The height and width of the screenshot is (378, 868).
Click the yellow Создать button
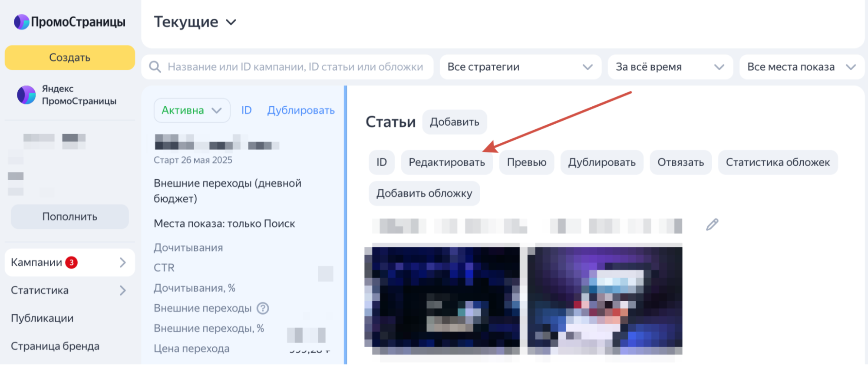click(x=70, y=58)
